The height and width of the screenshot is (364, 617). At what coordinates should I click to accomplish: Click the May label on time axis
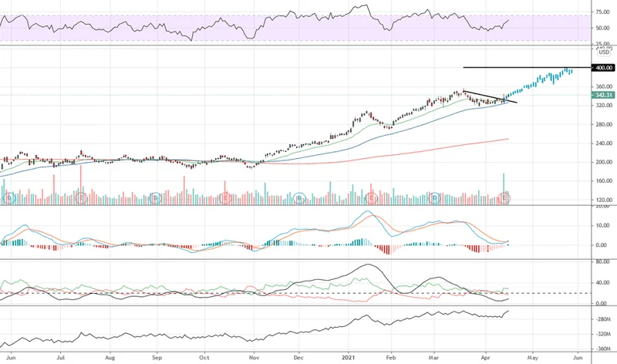[x=532, y=359]
